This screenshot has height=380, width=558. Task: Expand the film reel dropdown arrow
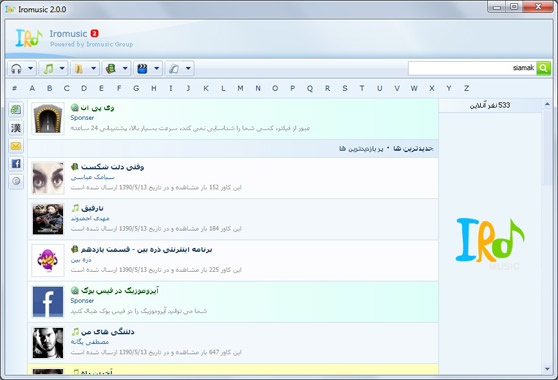pos(125,68)
